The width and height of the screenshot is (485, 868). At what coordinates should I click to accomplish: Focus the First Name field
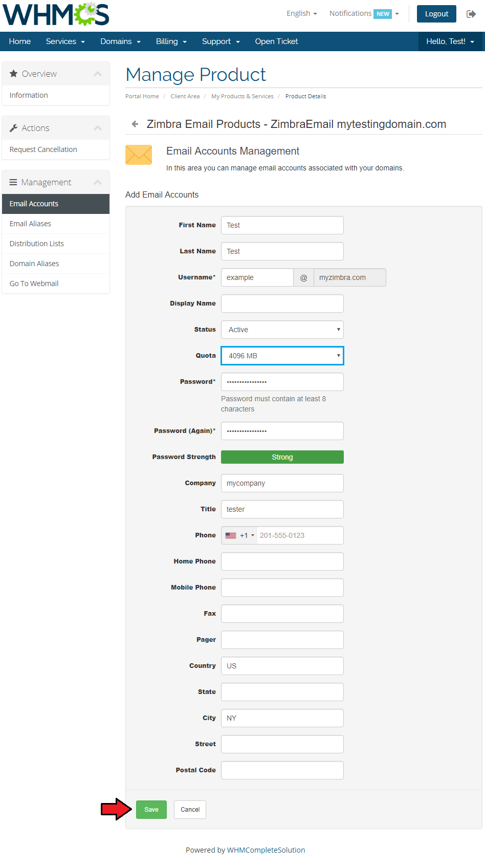(x=282, y=225)
